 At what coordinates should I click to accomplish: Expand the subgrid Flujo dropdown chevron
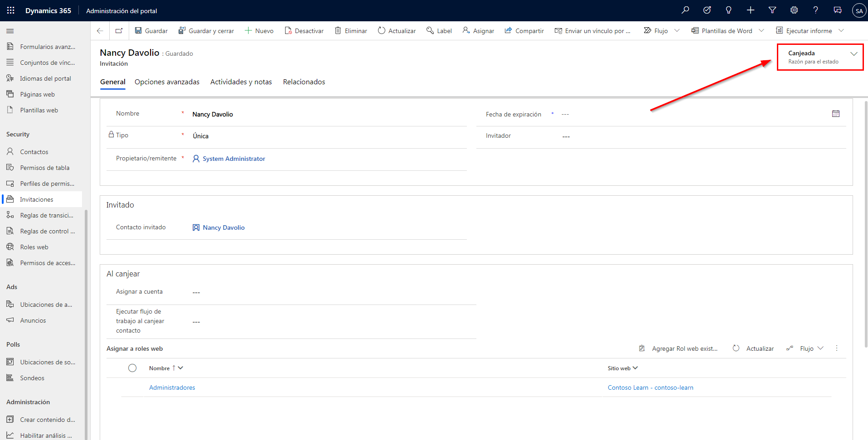point(820,348)
